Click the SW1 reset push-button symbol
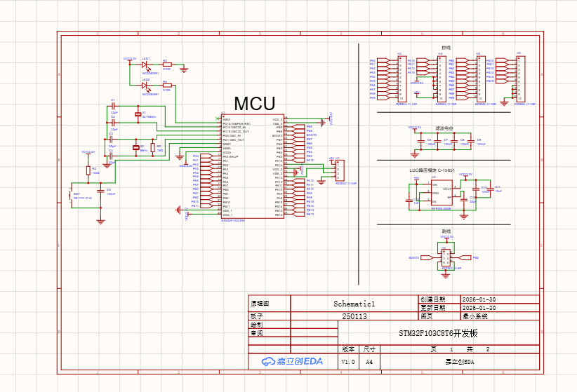The image size is (577, 392). point(72,196)
